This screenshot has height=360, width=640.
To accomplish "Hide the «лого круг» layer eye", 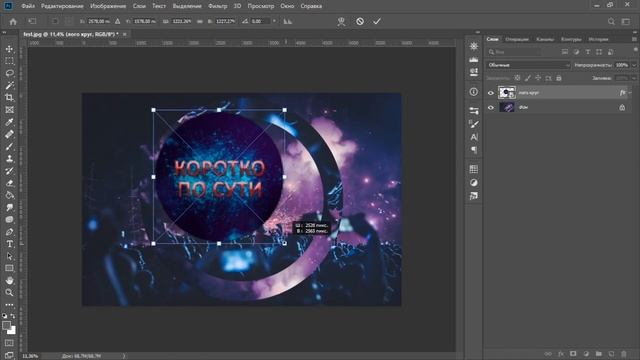I will [x=491, y=93].
